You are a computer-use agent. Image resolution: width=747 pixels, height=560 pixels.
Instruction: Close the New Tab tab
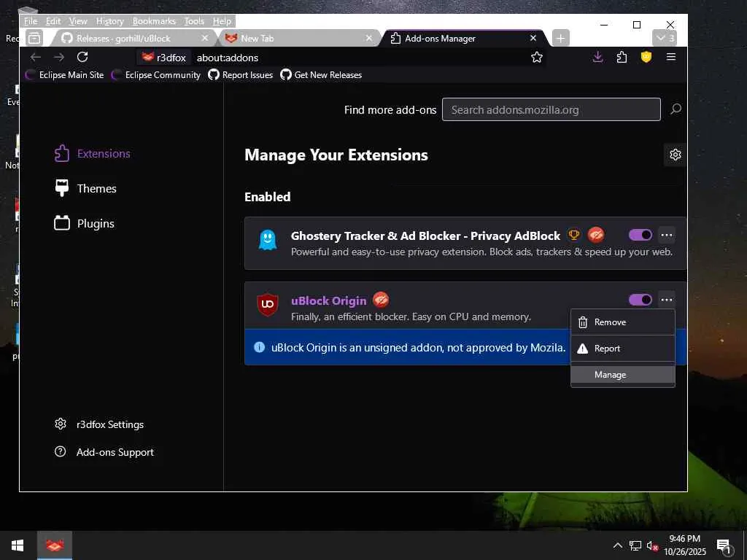(x=368, y=38)
